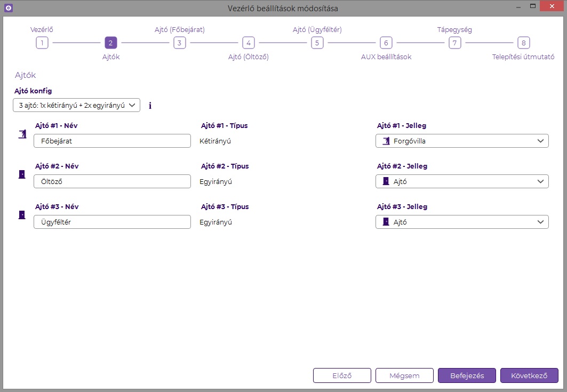567x392 pixels.
Task: Click the turnstile icon left of Főbejárat
Action: 22,134
